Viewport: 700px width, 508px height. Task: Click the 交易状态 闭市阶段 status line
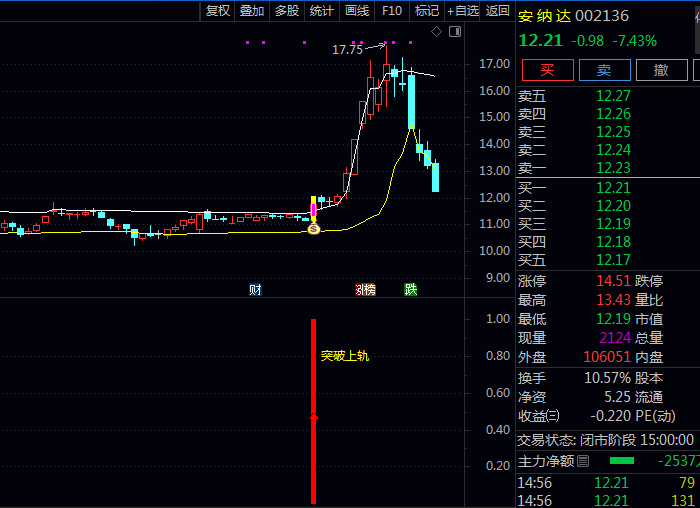pos(606,440)
